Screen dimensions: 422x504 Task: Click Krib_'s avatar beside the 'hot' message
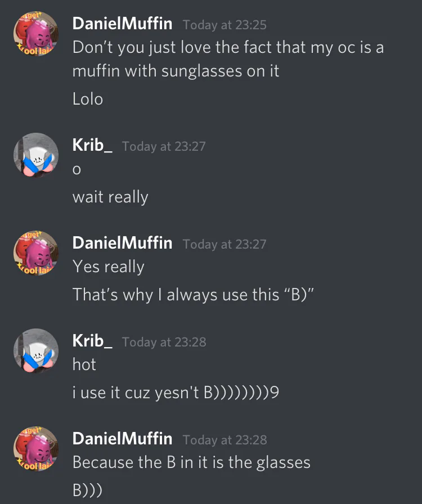(x=35, y=350)
